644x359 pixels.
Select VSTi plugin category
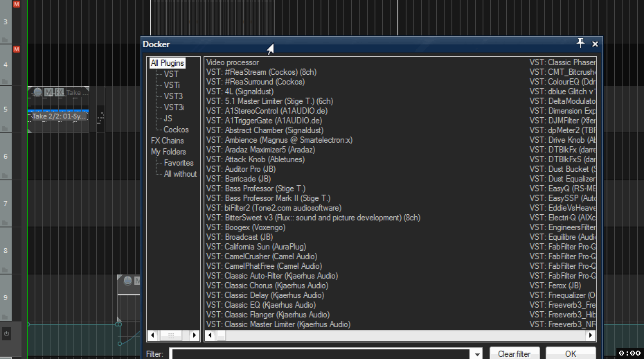click(172, 85)
